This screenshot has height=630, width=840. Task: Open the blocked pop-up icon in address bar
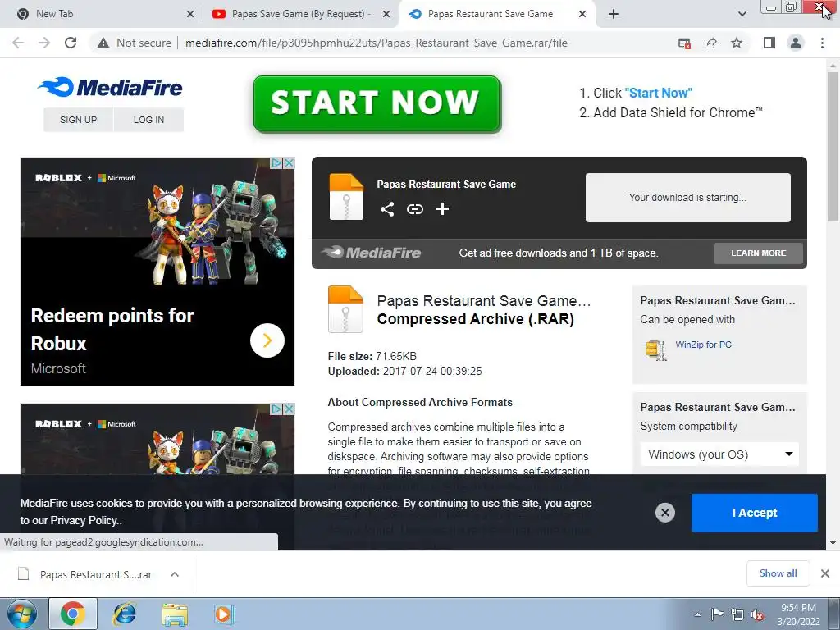point(684,43)
